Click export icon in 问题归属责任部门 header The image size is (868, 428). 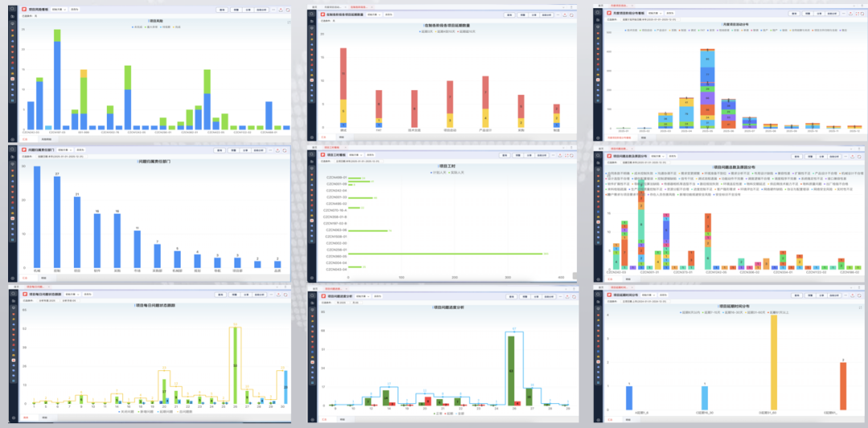(x=276, y=150)
